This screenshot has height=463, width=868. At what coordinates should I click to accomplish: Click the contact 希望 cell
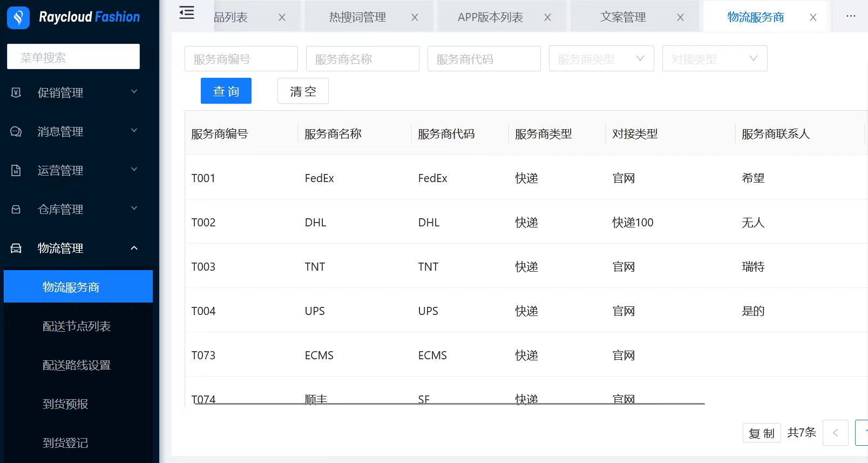tap(753, 178)
